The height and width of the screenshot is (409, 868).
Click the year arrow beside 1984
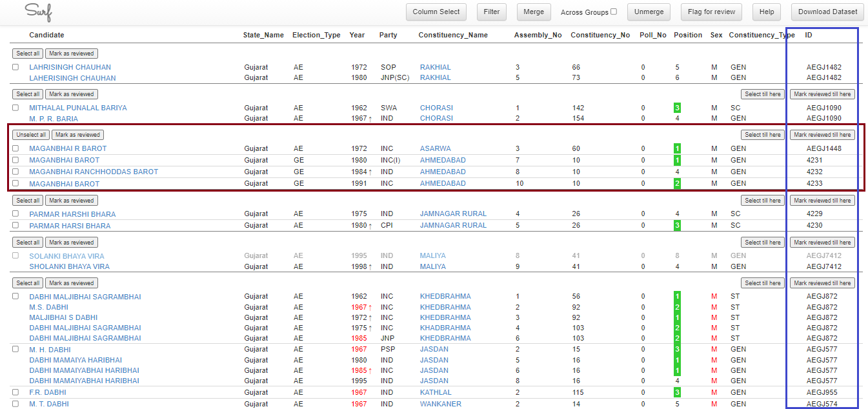(x=370, y=172)
